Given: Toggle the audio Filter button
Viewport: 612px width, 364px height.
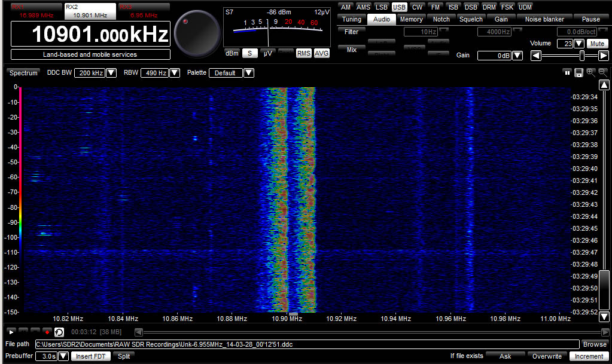Looking at the screenshot, I should tap(351, 32).
